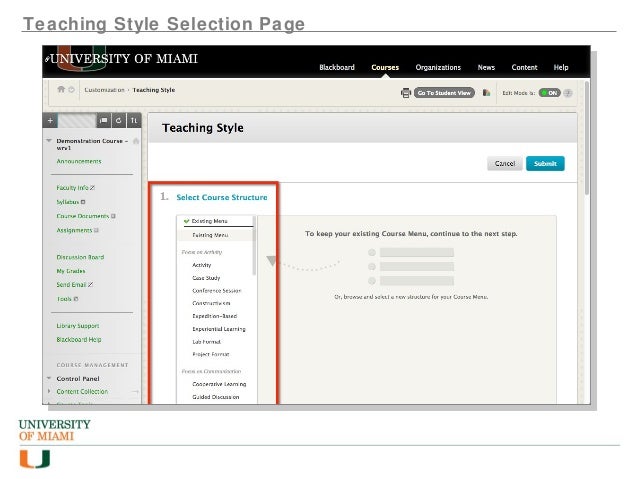638x479 pixels.
Task: Click the Submit button
Action: coord(545,164)
